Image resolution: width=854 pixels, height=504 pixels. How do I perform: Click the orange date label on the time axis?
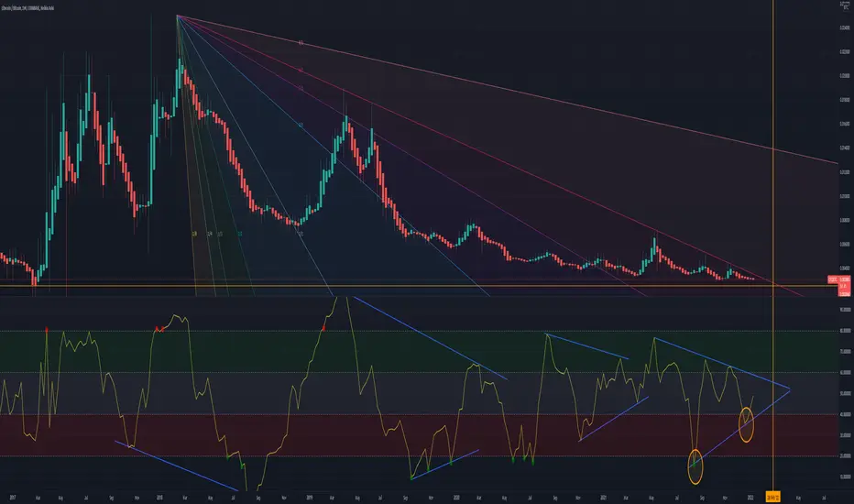tap(772, 497)
